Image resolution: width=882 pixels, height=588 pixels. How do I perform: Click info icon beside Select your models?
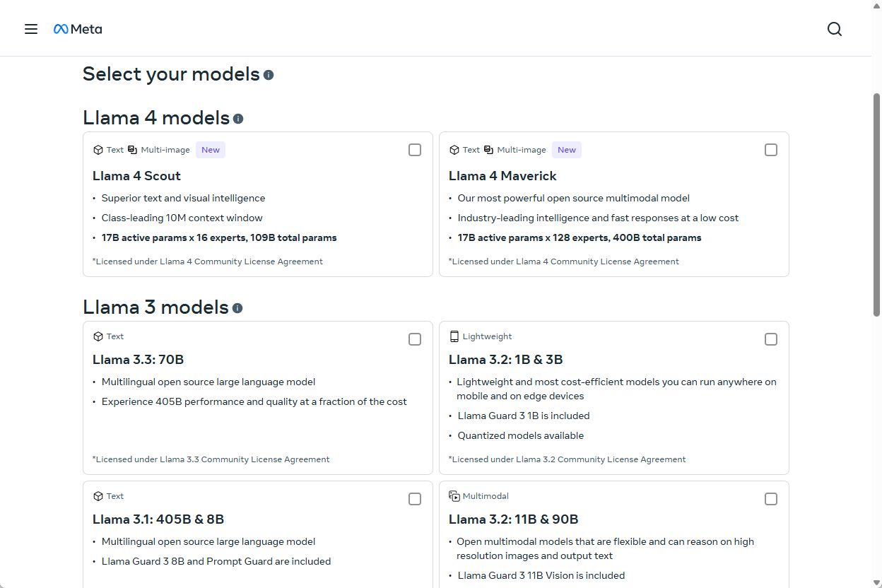pyautogui.click(x=269, y=75)
